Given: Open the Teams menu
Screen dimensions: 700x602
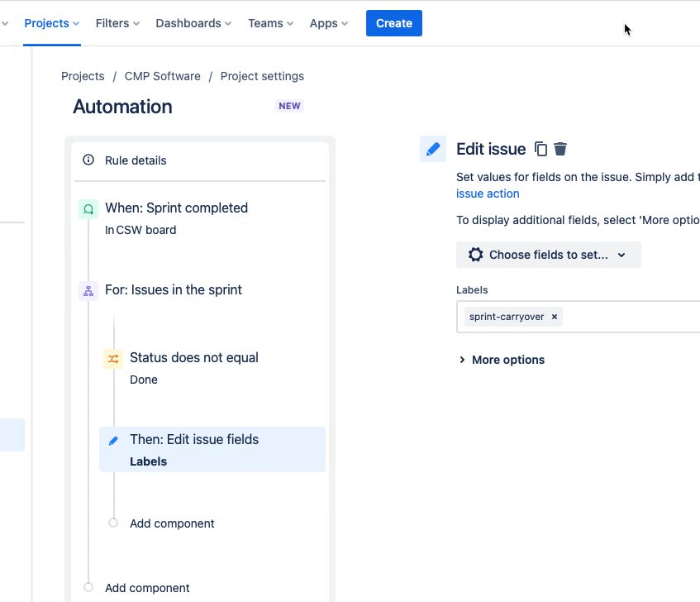Looking at the screenshot, I should pos(270,23).
